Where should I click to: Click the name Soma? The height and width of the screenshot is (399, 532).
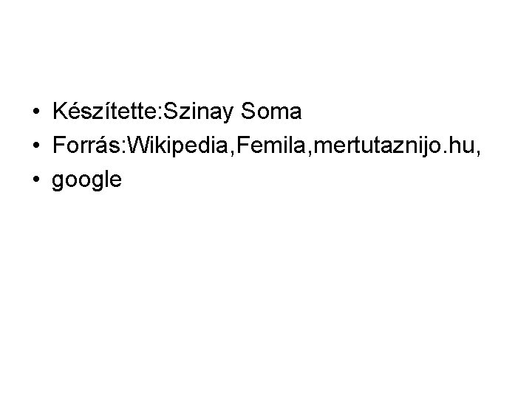(x=271, y=111)
